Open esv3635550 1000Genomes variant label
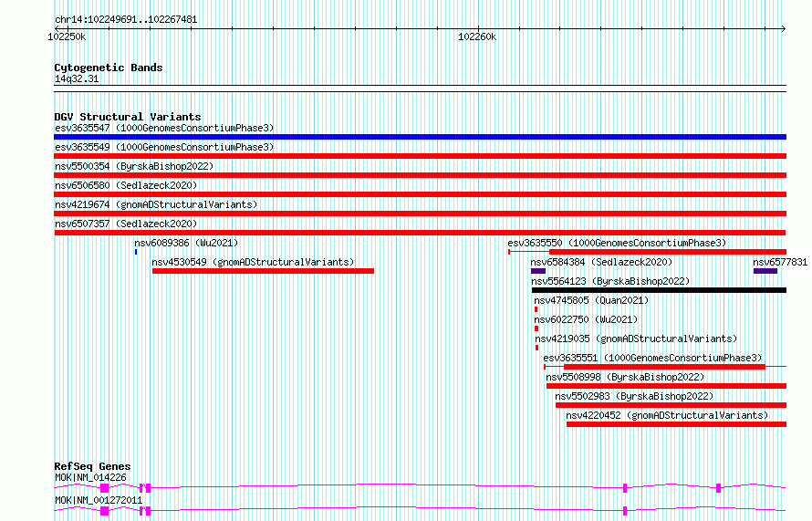 tap(617, 243)
